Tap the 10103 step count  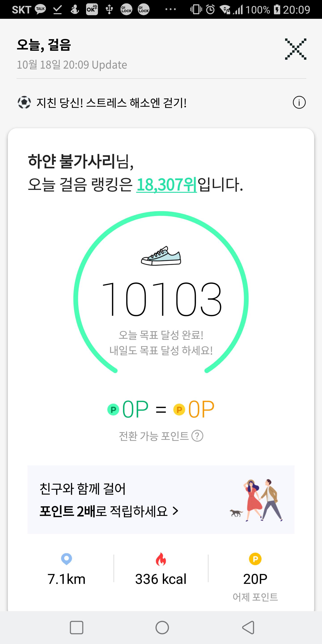click(161, 299)
